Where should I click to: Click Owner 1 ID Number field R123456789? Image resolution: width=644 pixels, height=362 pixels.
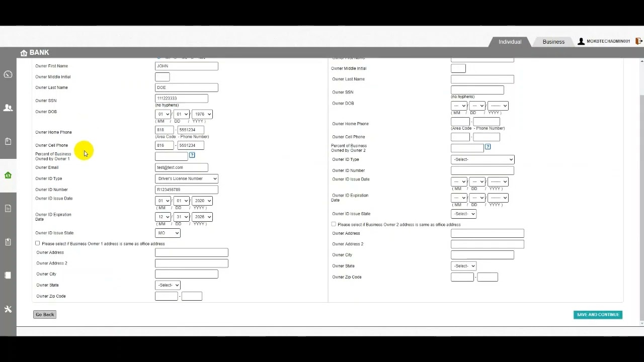[187, 190]
